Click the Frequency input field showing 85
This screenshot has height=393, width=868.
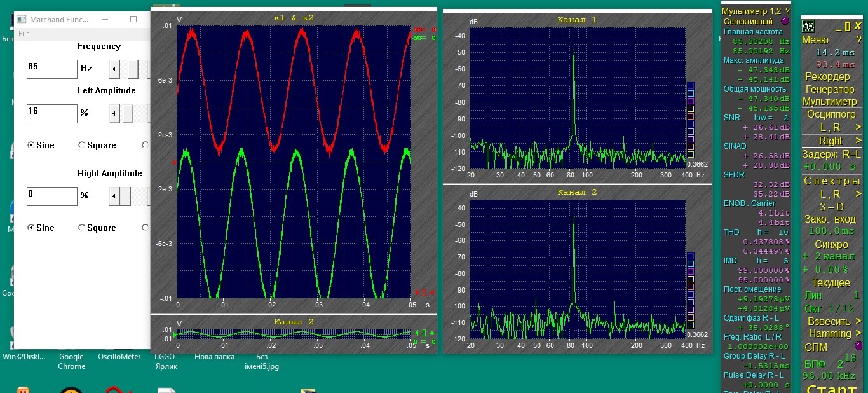coord(51,69)
